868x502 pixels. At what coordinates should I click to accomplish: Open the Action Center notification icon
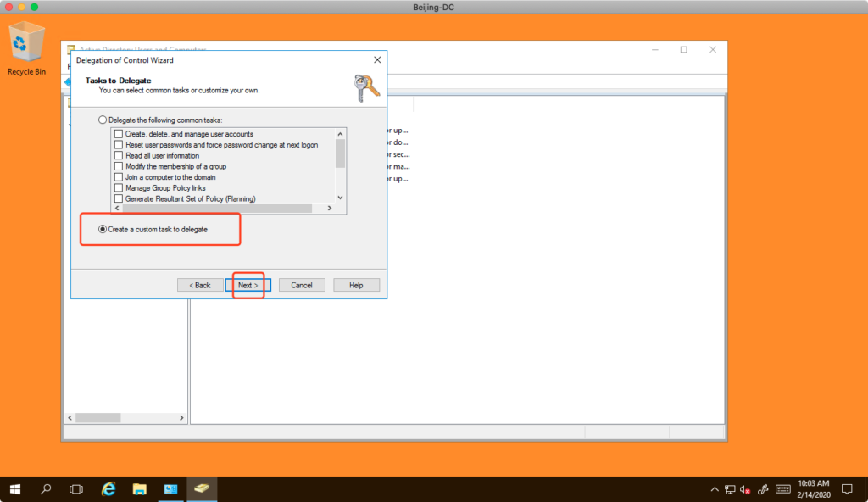point(846,489)
